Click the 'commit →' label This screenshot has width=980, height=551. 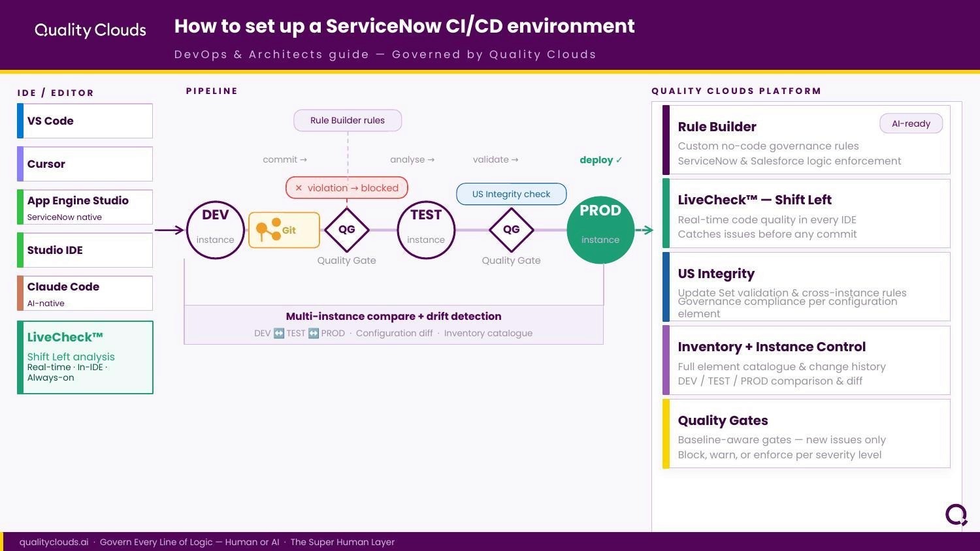pyautogui.click(x=285, y=159)
